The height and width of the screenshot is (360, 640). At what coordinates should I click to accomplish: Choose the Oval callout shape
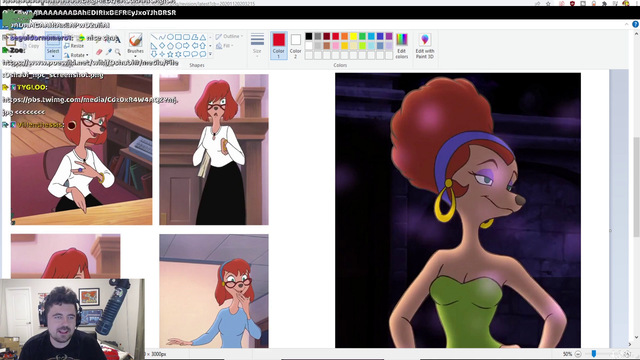click(x=195, y=54)
